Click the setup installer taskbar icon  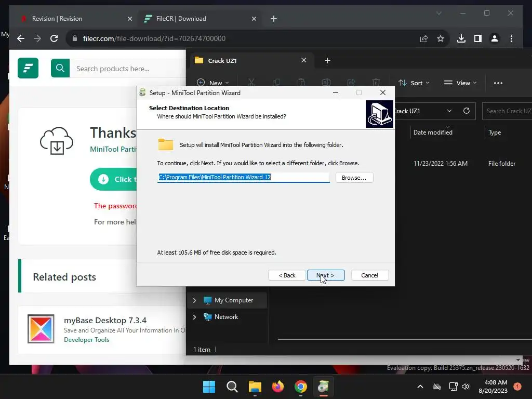323,387
